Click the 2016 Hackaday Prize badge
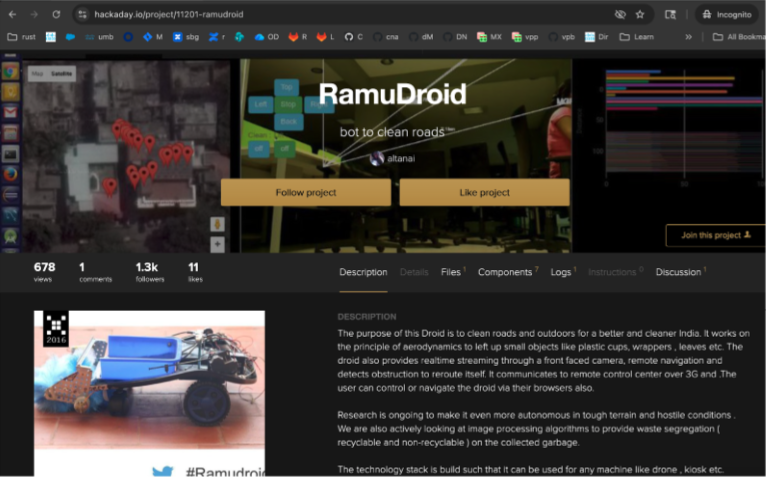The width and height of the screenshot is (768, 477). pos(56,329)
